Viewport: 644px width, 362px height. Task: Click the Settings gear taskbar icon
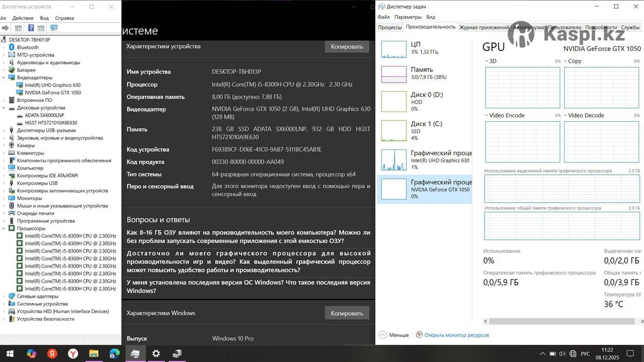pos(156,353)
